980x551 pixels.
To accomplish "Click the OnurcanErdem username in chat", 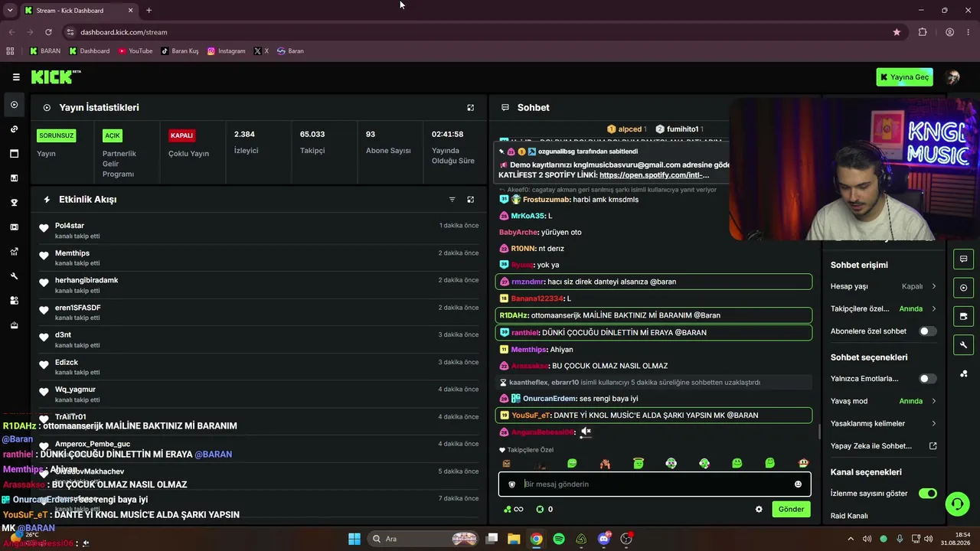I will [550, 399].
